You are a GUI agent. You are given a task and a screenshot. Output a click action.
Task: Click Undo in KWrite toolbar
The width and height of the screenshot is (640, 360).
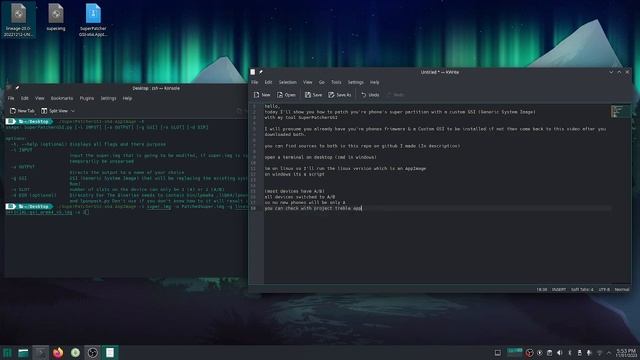(370, 95)
